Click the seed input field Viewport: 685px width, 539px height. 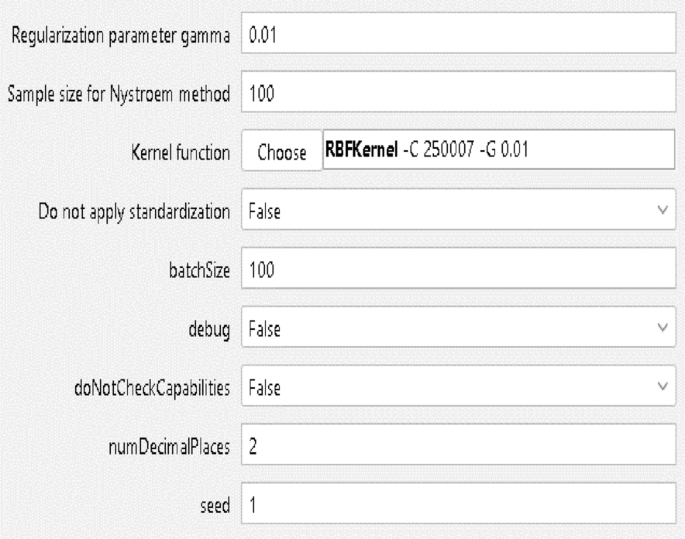[x=458, y=506]
